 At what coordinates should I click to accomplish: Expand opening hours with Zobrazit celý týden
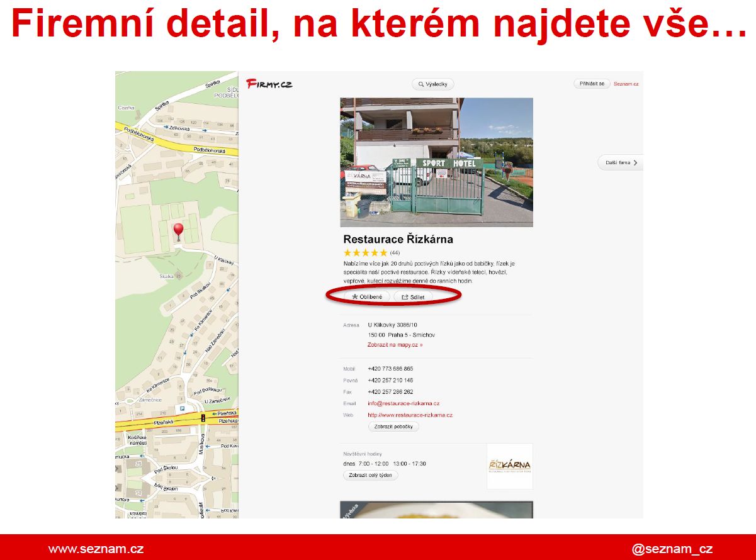[x=371, y=475]
